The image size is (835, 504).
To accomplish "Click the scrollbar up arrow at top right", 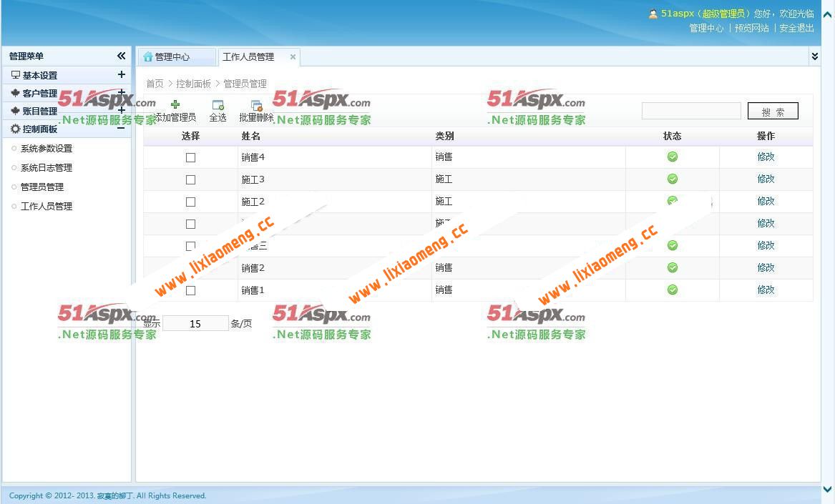I will (x=828, y=14).
